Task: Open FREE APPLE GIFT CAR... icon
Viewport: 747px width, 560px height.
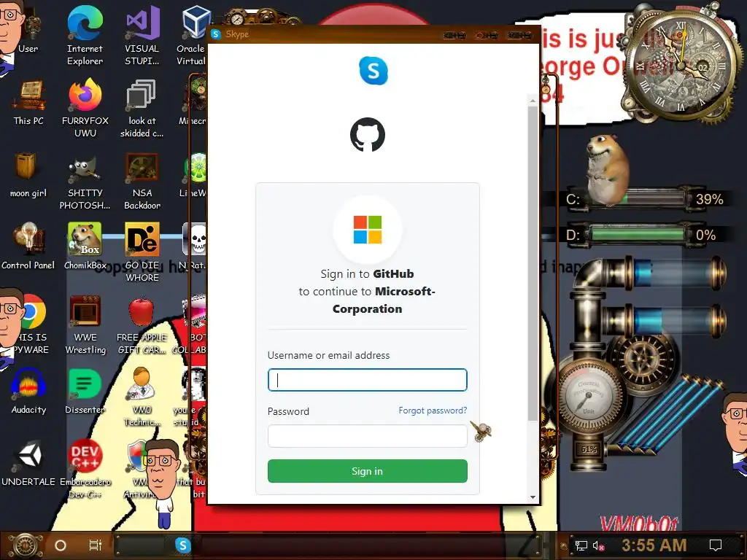Action: click(142, 324)
